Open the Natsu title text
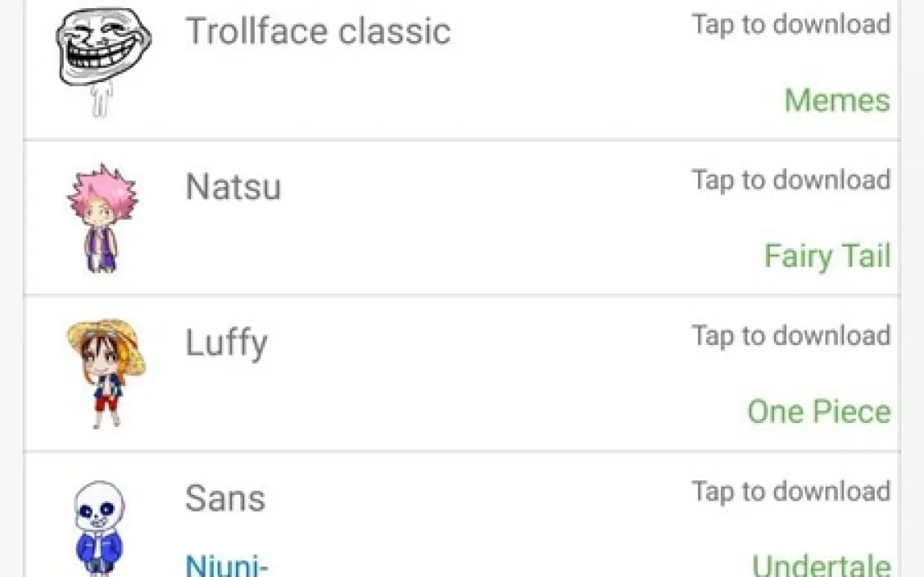 pyautogui.click(x=233, y=188)
